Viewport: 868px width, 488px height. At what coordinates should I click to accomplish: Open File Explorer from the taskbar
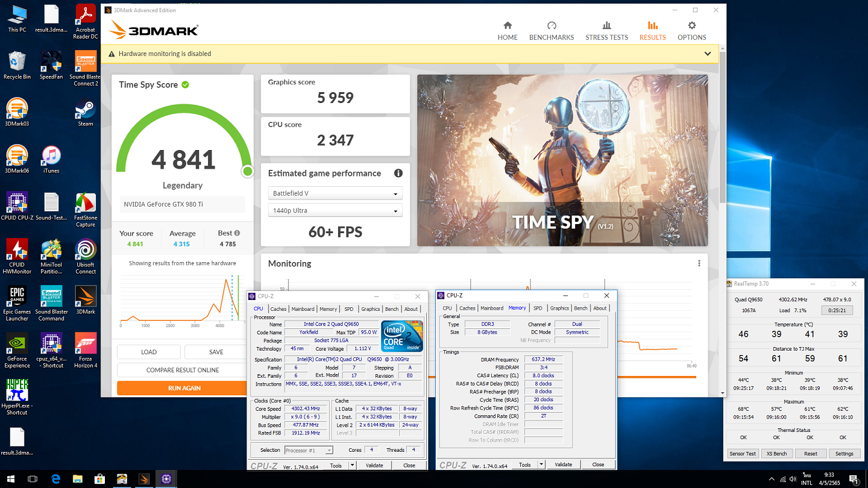pos(78,479)
